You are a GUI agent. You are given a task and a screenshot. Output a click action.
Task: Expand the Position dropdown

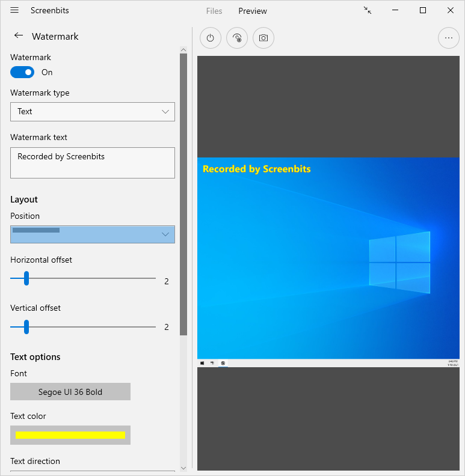[x=93, y=234]
